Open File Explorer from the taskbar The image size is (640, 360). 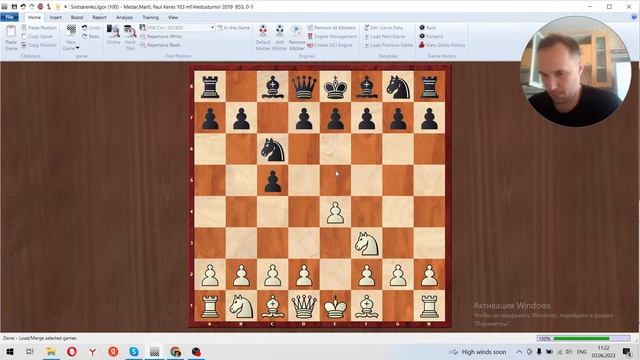[51, 351]
